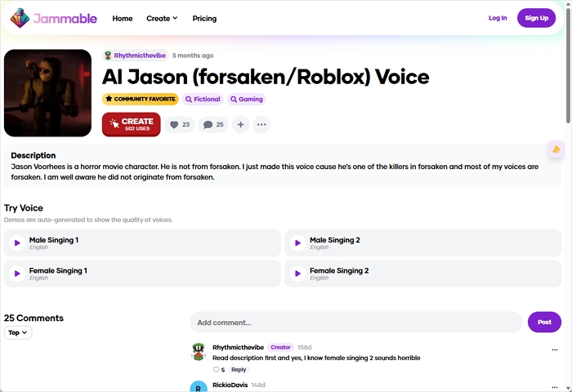Open options for RickiaDavis's comment
The width and height of the screenshot is (572, 392).
(x=555, y=387)
